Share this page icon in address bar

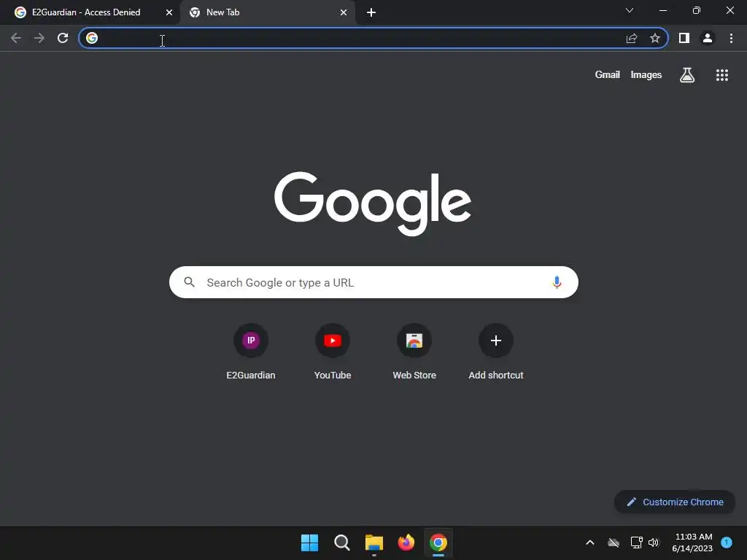click(632, 38)
